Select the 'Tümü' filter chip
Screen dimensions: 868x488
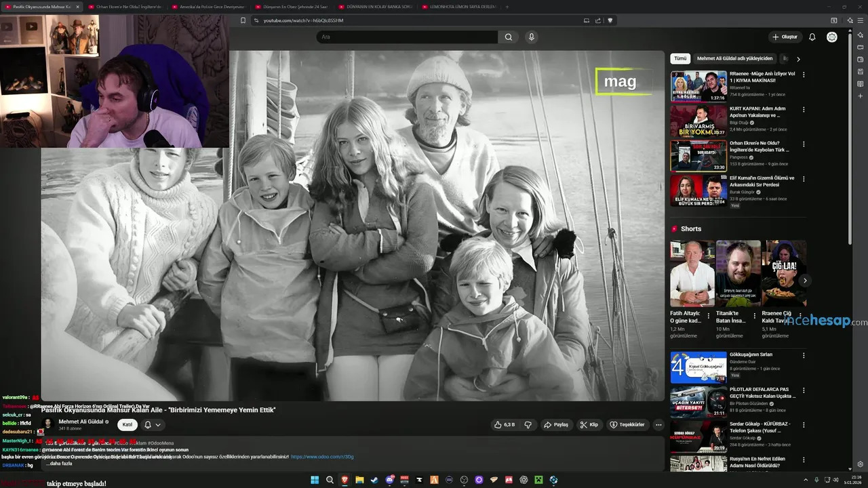[680, 59]
